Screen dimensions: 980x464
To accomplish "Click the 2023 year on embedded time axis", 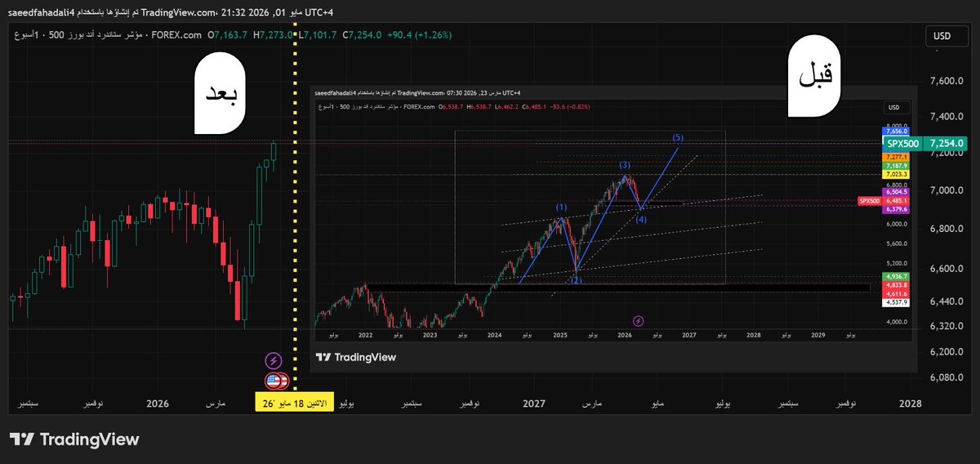I will pos(430,335).
